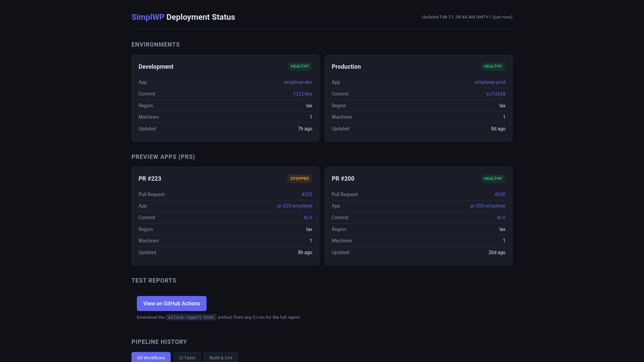
Task: Click the PIPELINE HISTORY heading
Action: [159, 342]
